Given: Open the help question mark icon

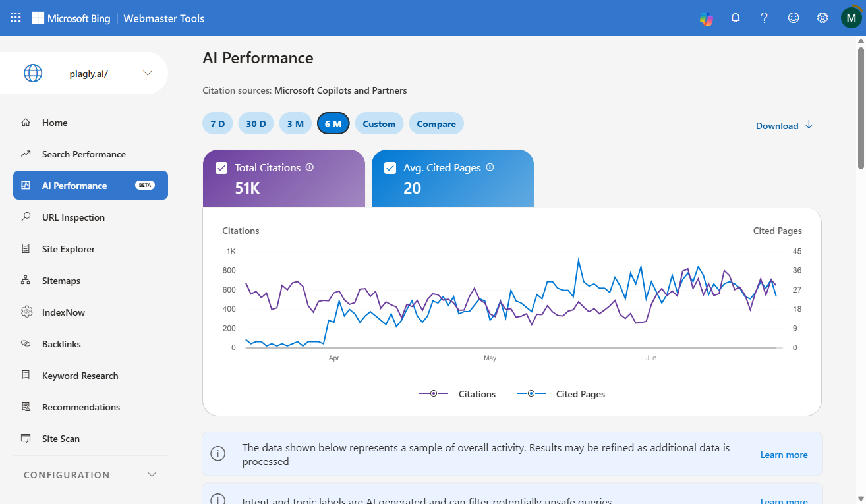Looking at the screenshot, I should point(765,18).
